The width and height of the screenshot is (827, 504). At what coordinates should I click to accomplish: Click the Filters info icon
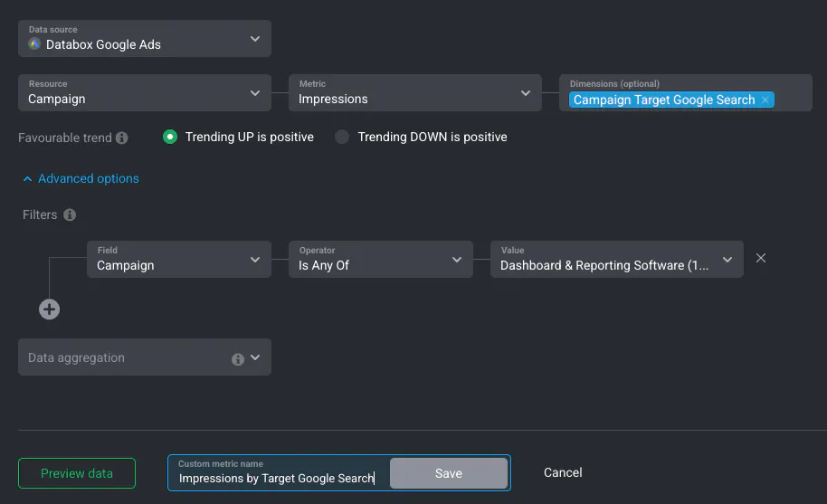tap(70, 215)
